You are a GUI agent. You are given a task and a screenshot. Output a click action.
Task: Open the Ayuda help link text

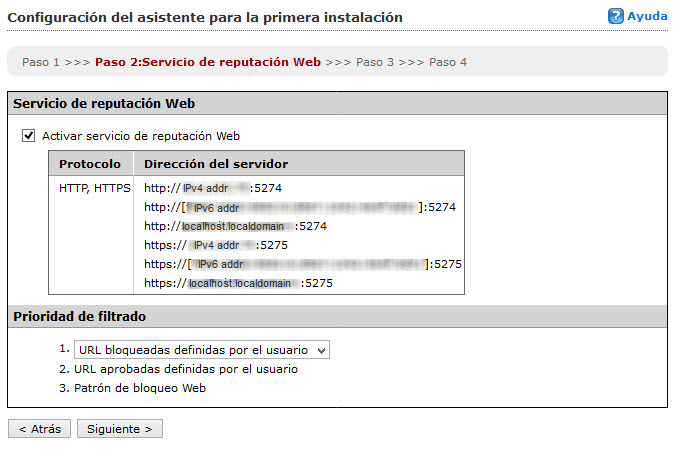coord(647,17)
